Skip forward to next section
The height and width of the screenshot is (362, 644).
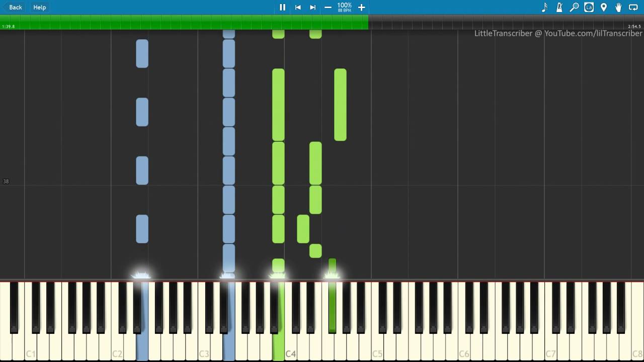(x=312, y=7)
